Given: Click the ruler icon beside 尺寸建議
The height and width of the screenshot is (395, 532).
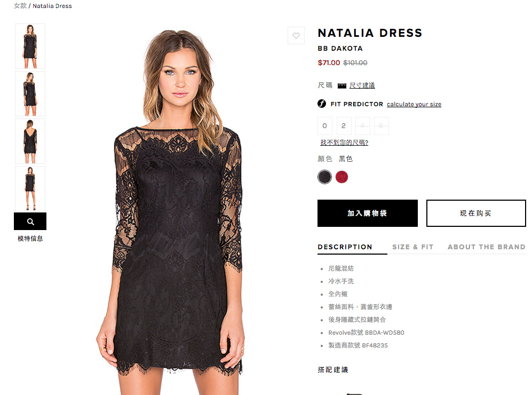Looking at the screenshot, I should point(342,85).
